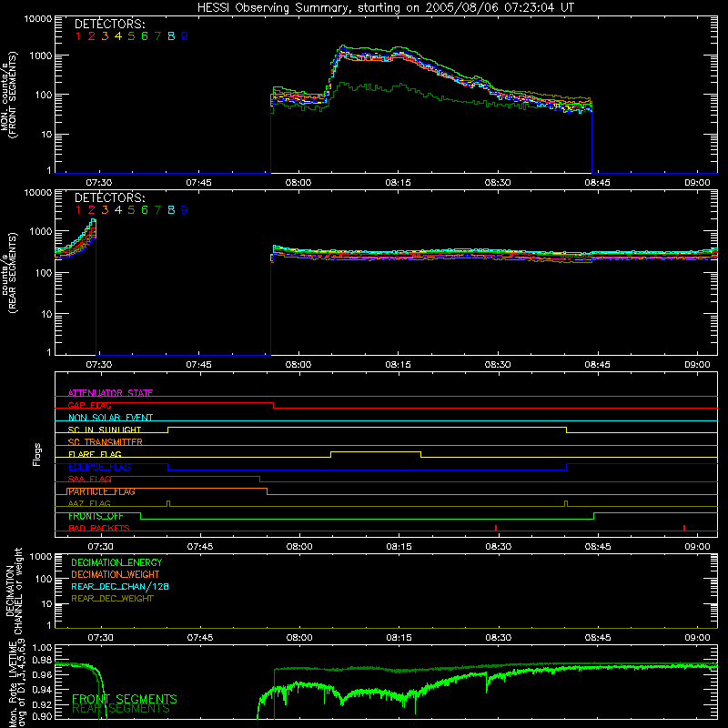Click the 100 tick label on rear segments axis
Viewport: 728px width, 728px height.
[44, 272]
